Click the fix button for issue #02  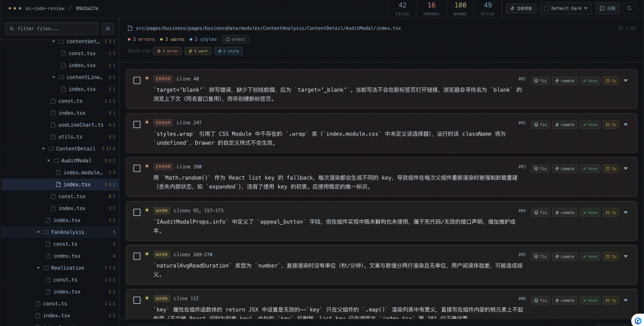click(540, 125)
